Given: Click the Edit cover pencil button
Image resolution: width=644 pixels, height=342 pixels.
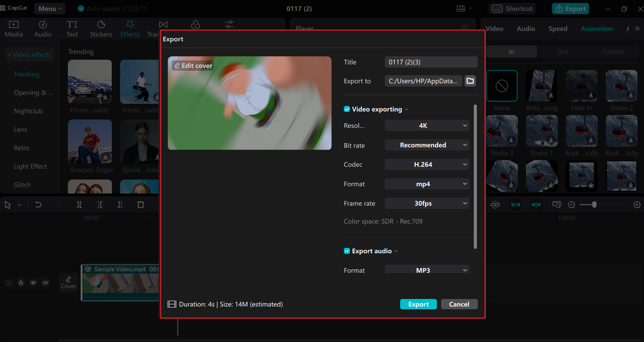Looking at the screenshot, I should tap(193, 65).
